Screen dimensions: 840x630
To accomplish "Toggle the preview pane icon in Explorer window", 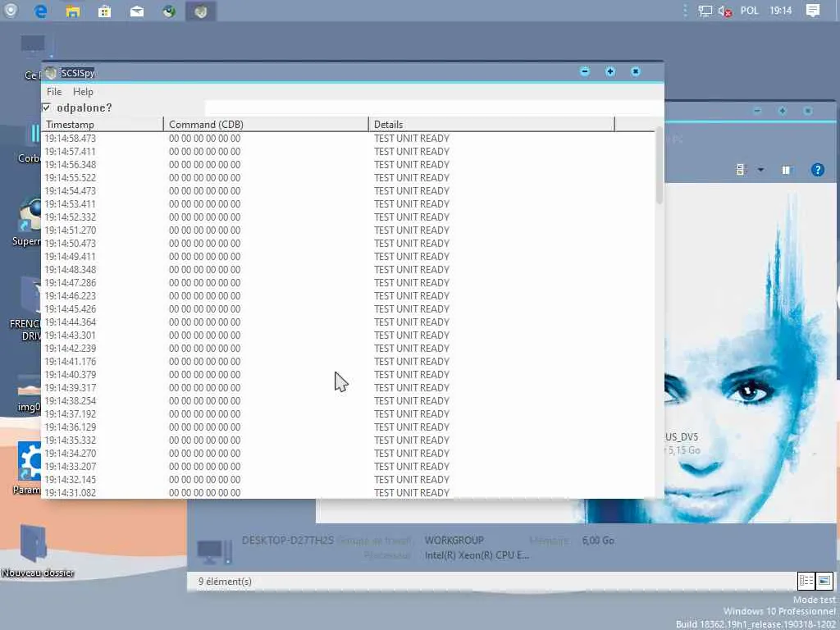I will 786,170.
